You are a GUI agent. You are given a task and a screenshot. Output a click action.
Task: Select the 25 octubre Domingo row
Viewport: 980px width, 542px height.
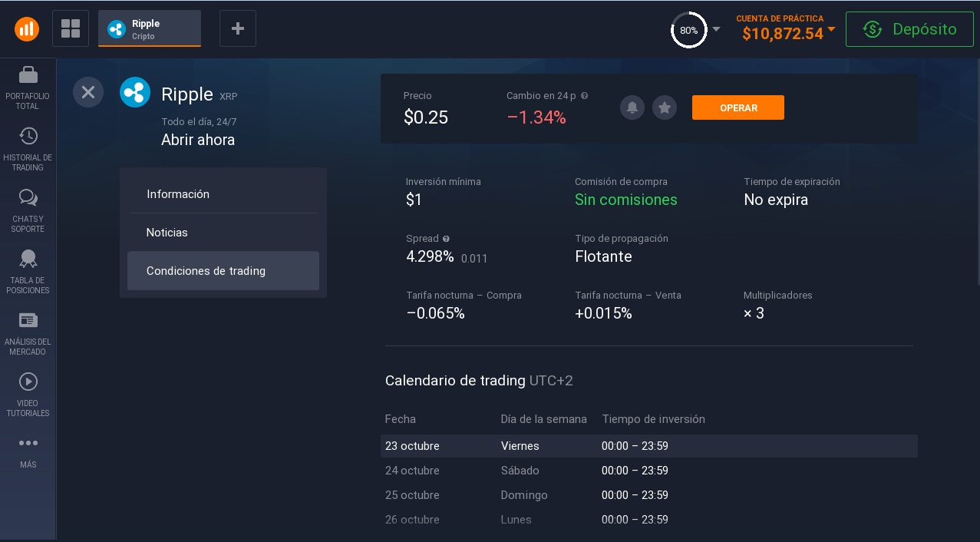point(649,495)
